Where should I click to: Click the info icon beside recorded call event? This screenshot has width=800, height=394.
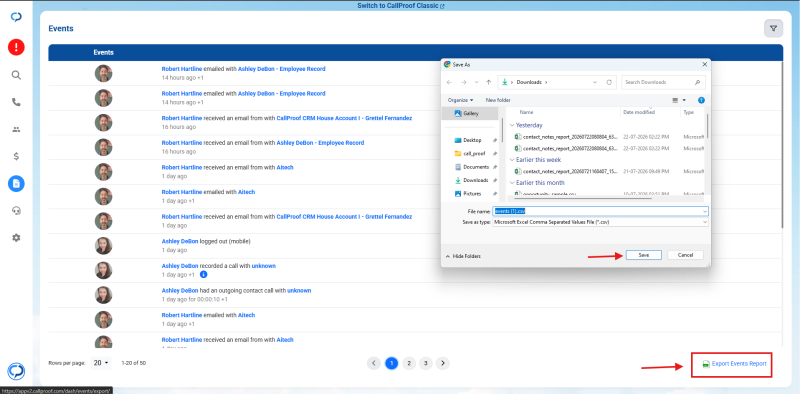click(204, 275)
